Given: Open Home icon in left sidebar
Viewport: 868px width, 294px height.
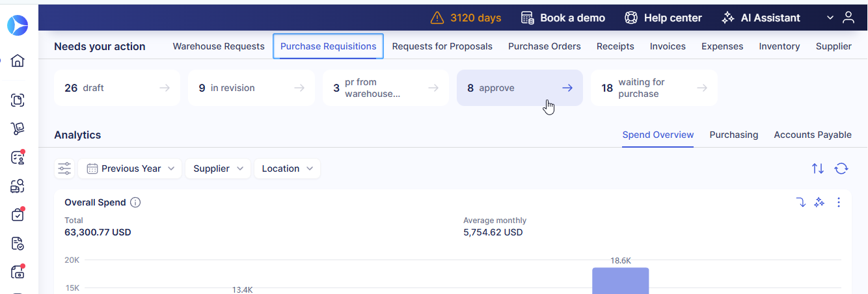Looking at the screenshot, I should 18,60.
